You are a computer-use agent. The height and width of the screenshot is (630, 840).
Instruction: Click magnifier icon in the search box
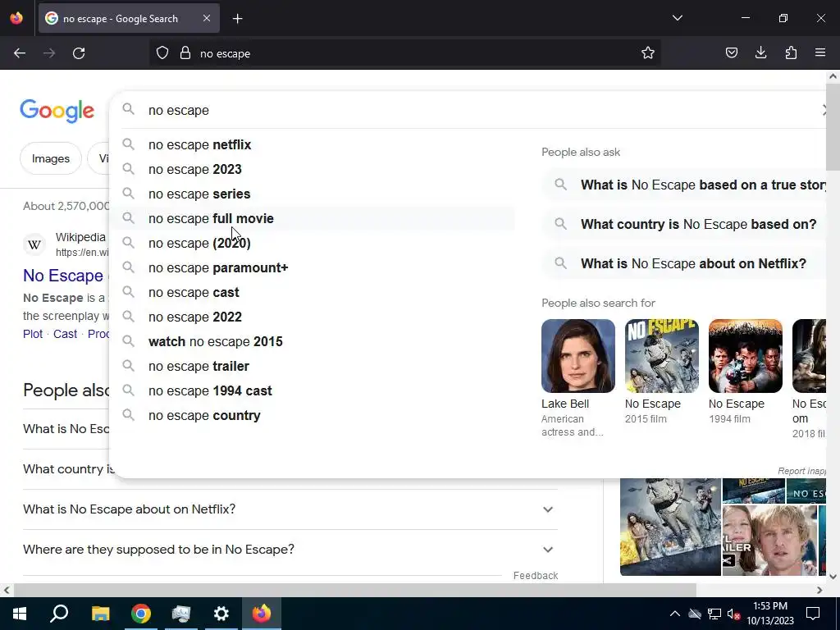128,109
